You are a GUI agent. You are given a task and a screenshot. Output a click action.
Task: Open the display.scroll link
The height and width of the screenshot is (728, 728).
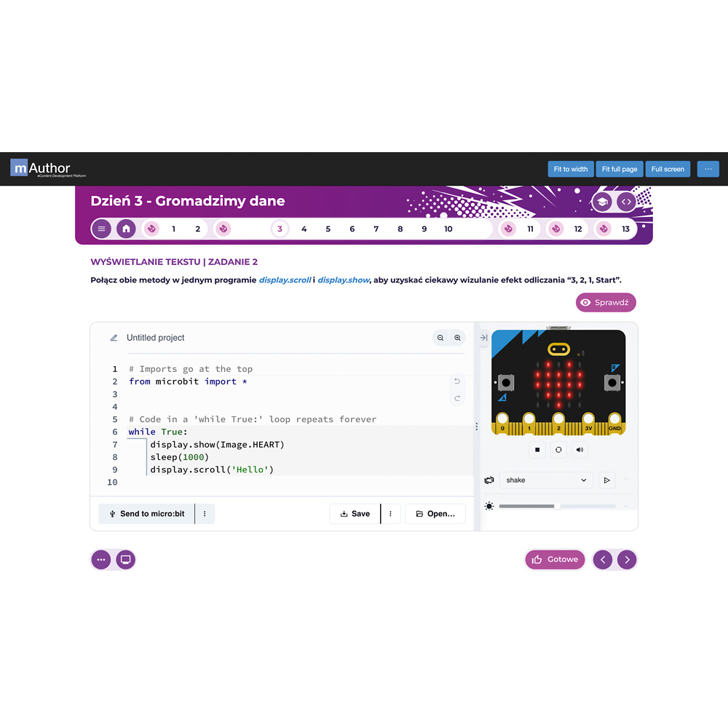click(x=285, y=280)
